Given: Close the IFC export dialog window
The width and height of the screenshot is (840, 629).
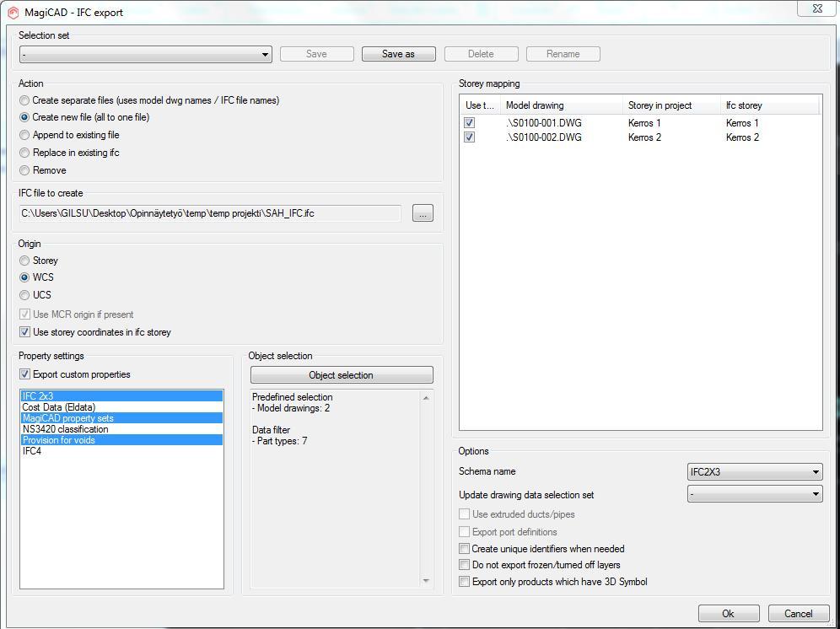Looking at the screenshot, I should tap(817, 8).
